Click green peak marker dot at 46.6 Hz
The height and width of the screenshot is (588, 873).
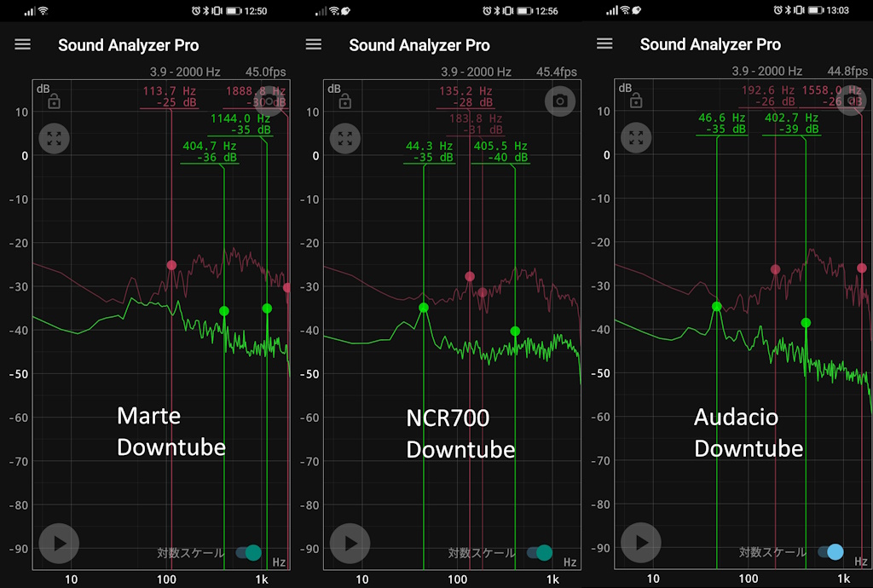[717, 306]
